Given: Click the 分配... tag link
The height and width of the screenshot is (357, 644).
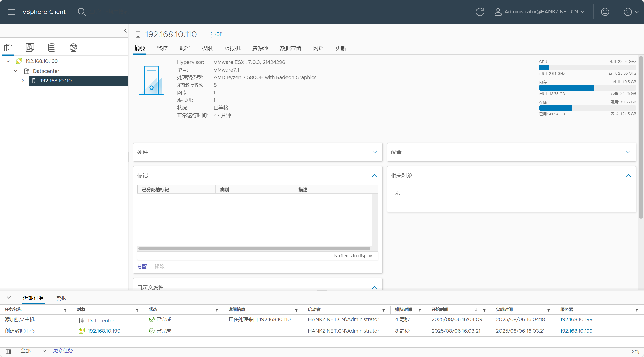Looking at the screenshot, I should 144,266.
